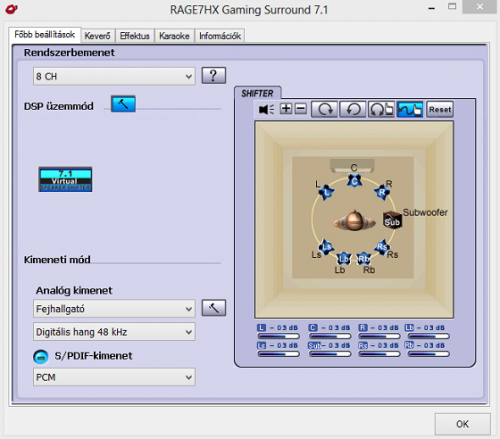Switch to the Keverő tab
The height and width of the screenshot is (439, 500).
(97, 36)
